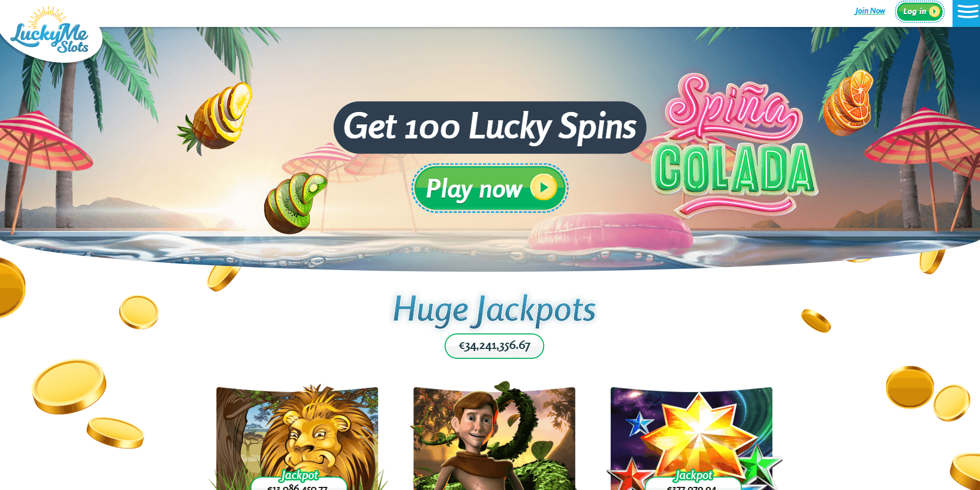Click the Jackpot label on lion game
Screen dimensions: 980x490
click(299, 475)
